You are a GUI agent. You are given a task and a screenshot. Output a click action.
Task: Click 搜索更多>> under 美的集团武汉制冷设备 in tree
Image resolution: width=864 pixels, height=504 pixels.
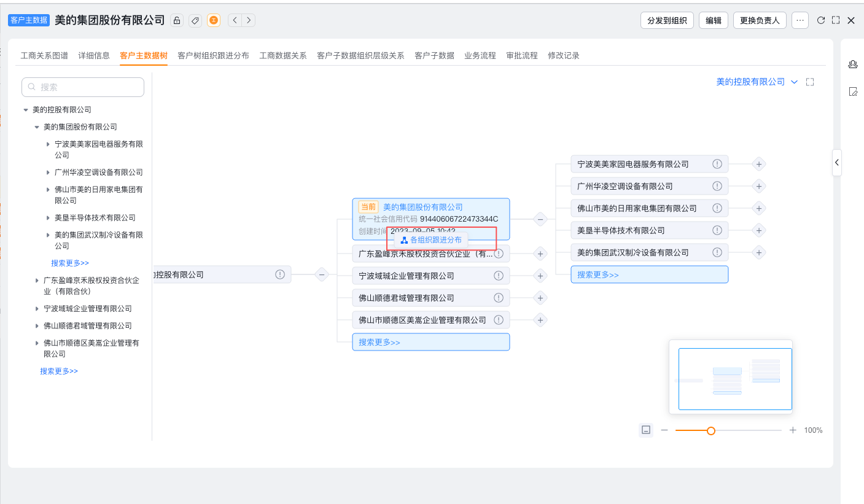(70, 263)
